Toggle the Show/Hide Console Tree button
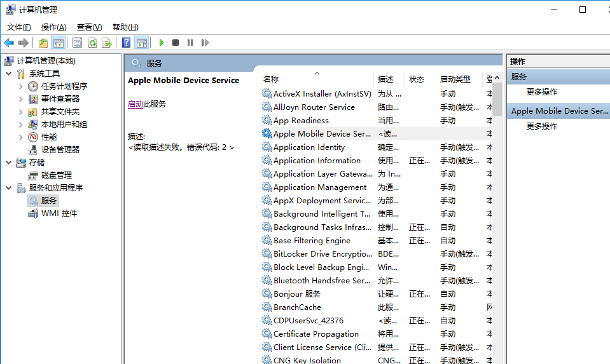Screen dimensions: 610x364 [x=59, y=43]
